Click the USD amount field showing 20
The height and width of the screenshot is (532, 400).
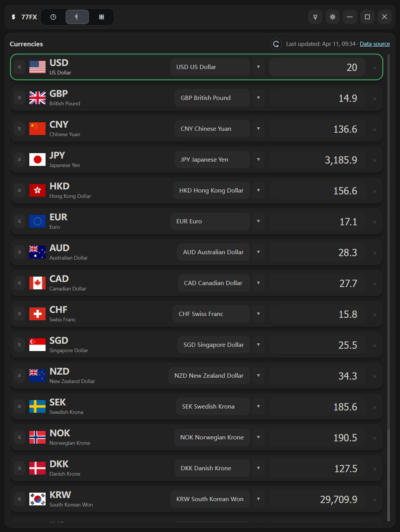tap(317, 67)
